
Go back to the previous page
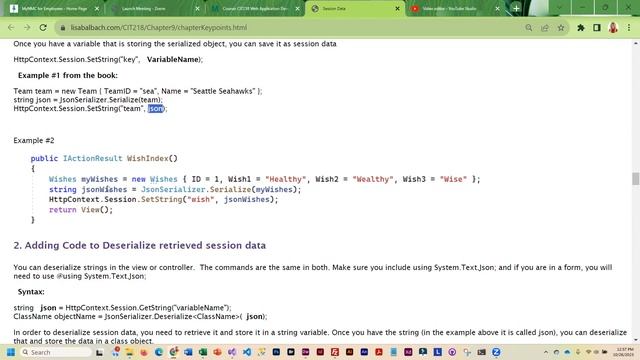pos(11,28)
